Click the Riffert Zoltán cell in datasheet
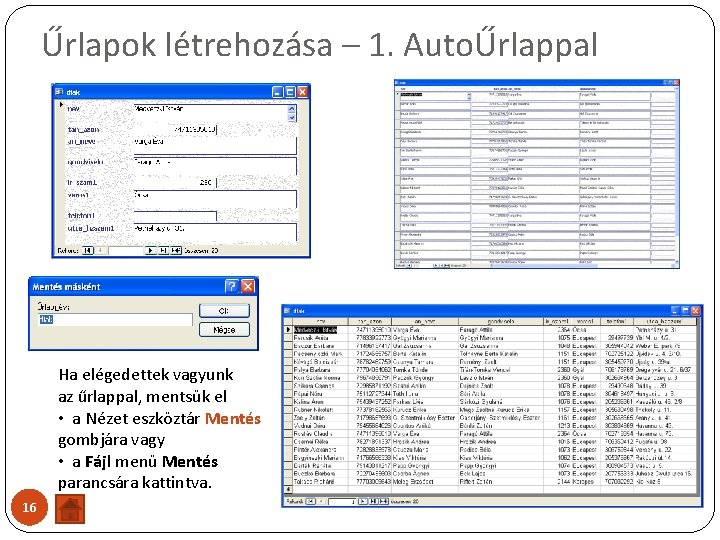Screen dimensions: 720x540 click(x=501, y=482)
